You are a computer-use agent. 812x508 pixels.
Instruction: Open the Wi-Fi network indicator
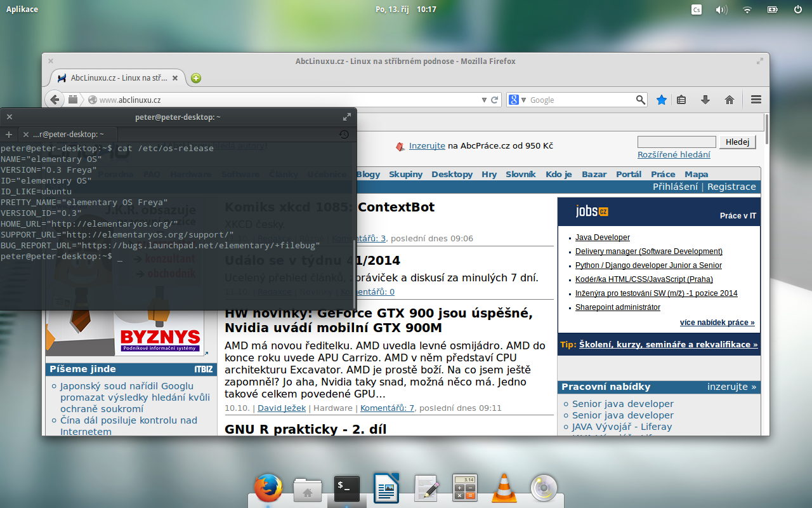coord(747,10)
